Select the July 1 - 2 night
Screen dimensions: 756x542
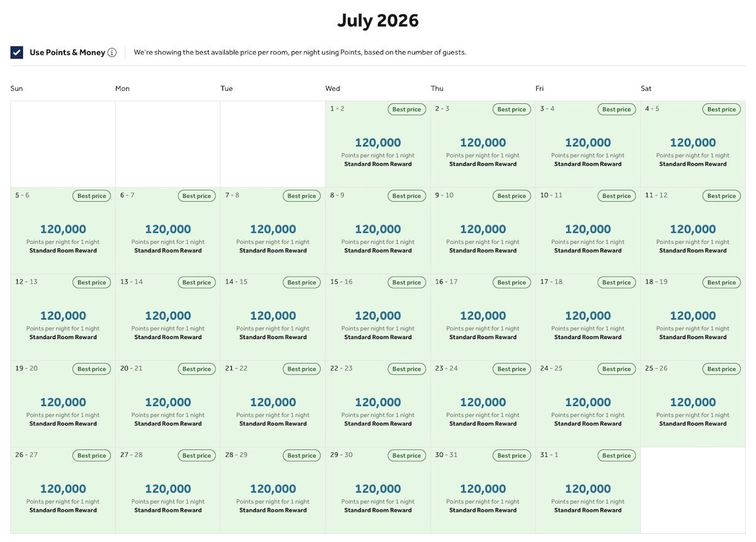coord(378,144)
